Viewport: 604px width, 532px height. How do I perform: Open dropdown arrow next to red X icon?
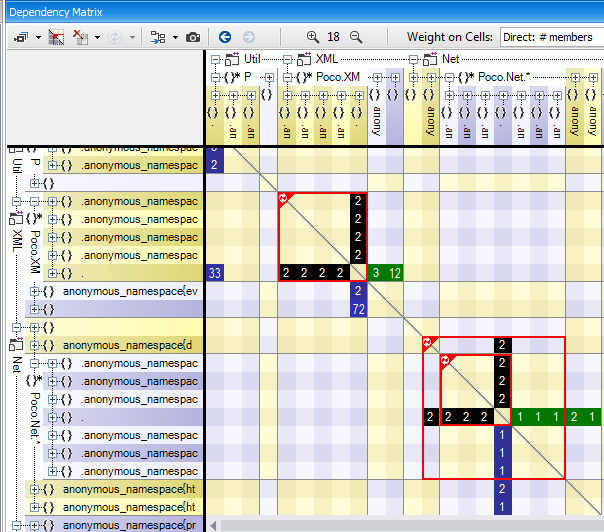pyautogui.click(x=97, y=37)
